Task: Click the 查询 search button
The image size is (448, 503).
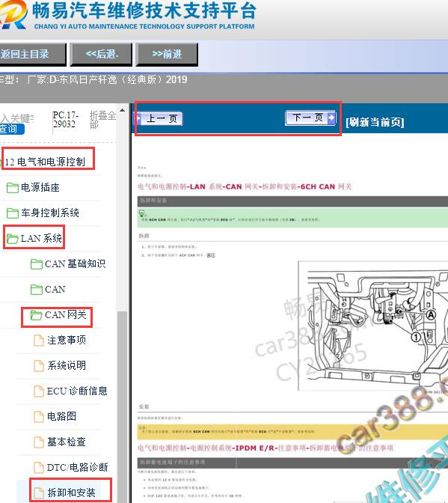Action: (12, 129)
